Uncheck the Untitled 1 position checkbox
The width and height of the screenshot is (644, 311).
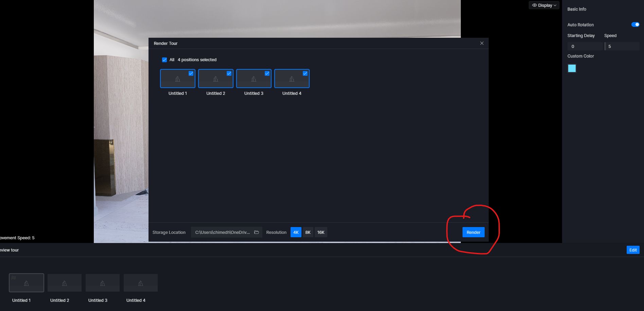(x=191, y=73)
